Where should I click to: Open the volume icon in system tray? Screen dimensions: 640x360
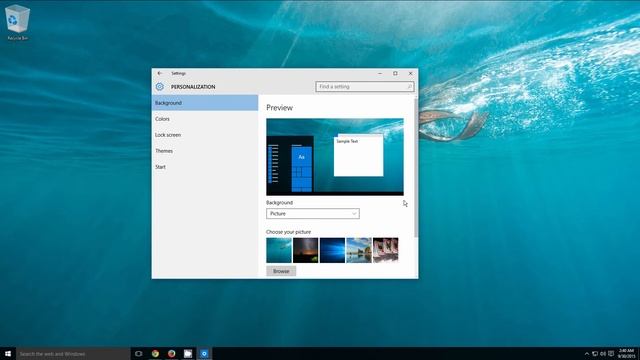tap(603, 353)
